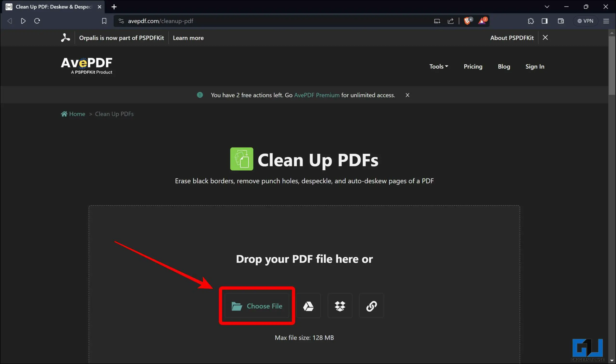Go forward using the browser forward arrow
The height and width of the screenshot is (364, 616).
coord(23,21)
